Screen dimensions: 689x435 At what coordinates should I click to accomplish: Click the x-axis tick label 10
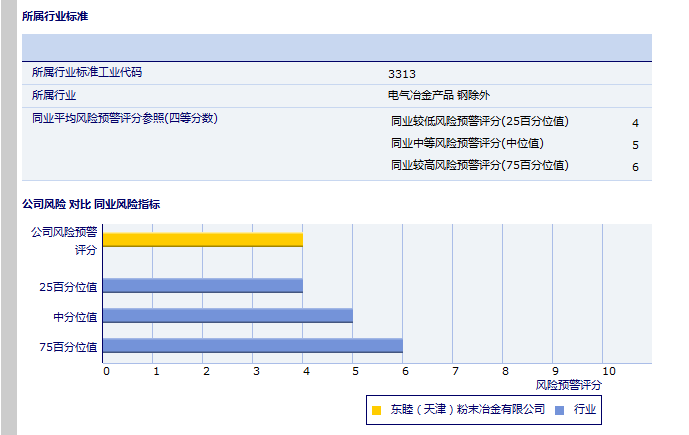(607, 371)
